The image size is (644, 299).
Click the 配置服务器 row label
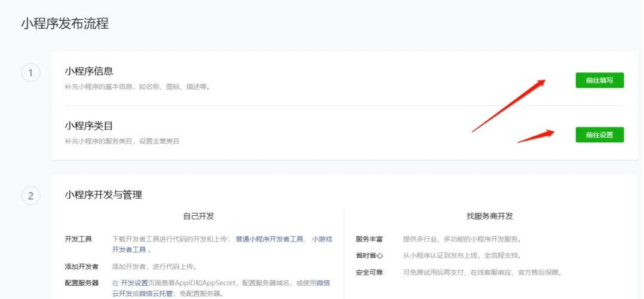click(82, 283)
